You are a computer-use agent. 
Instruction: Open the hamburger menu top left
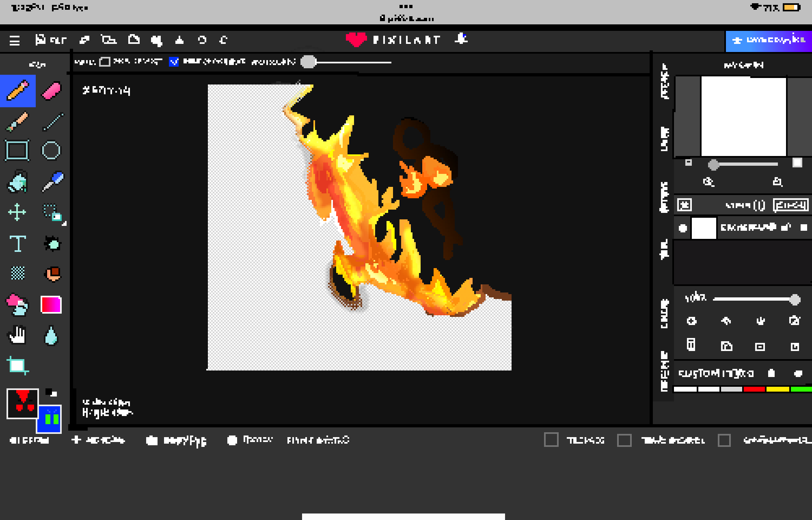click(15, 40)
